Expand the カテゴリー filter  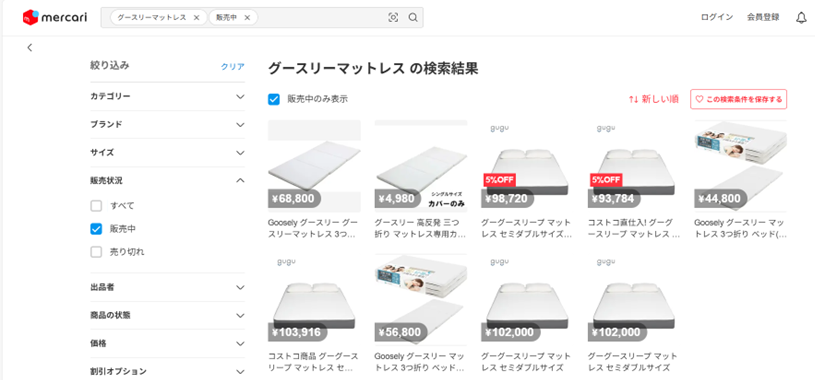point(167,96)
